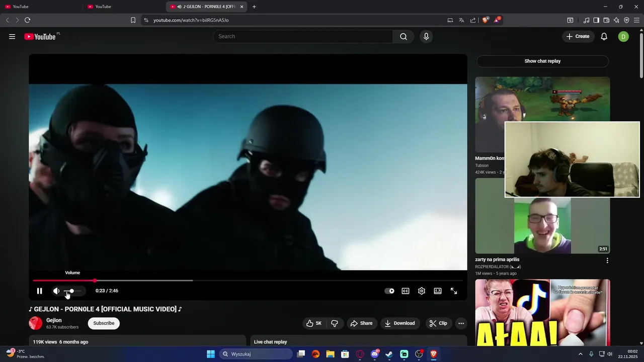Click the Wyszukaj taskbar search box
Image resolution: width=644 pixels, height=362 pixels.
tap(256, 354)
